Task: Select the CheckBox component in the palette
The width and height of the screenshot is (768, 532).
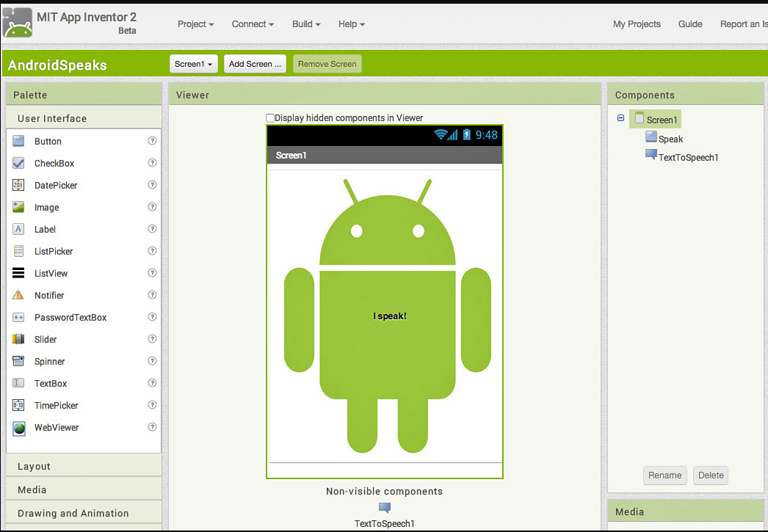Action: tap(55, 163)
